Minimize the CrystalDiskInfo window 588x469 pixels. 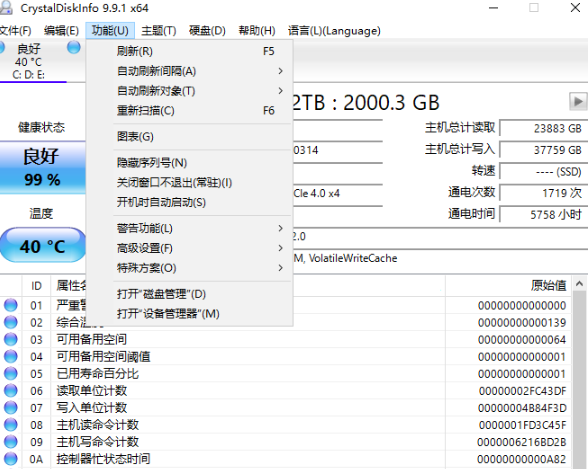coord(494,7)
